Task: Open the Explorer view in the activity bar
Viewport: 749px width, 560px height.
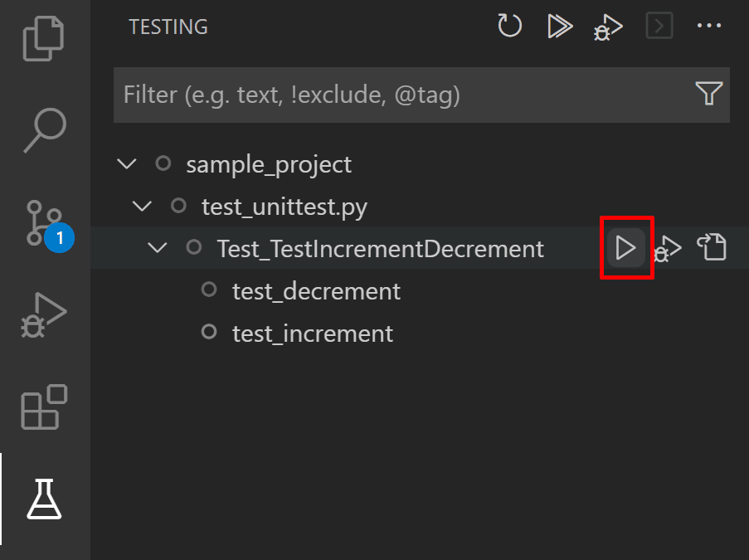Action: [45, 37]
